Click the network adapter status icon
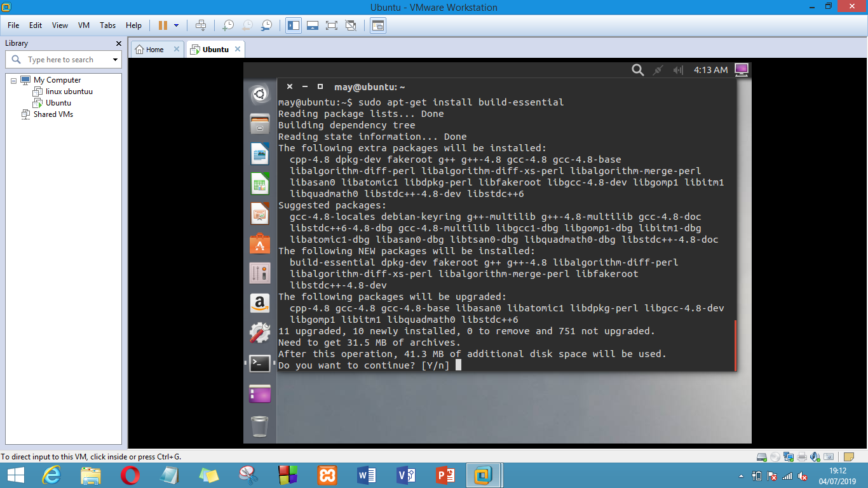Viewport: 868px width, 488px height. (789, 457)
